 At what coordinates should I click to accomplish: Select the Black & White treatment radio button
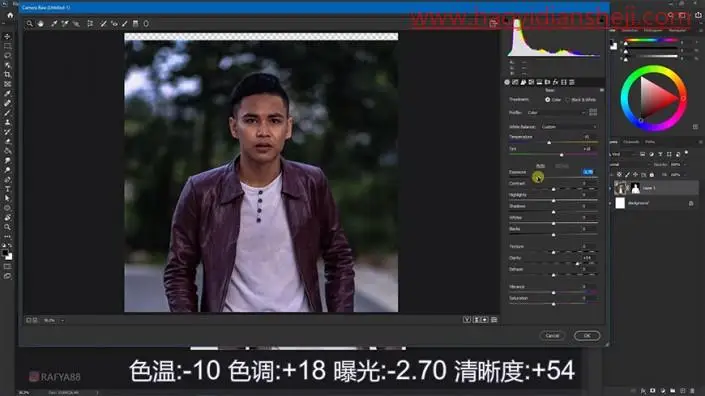click(x=567, y=100)
